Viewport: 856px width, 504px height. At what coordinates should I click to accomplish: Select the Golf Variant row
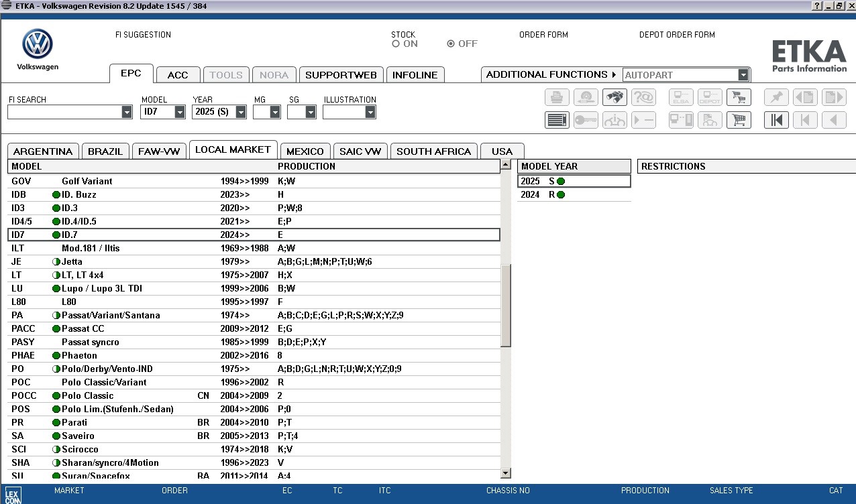pos(254,181)
